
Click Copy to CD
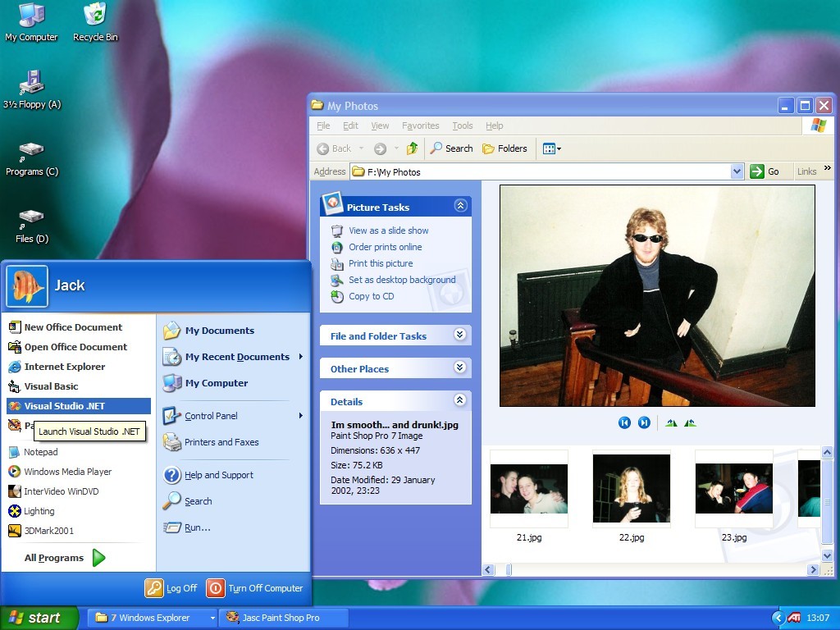coord(372,296)
